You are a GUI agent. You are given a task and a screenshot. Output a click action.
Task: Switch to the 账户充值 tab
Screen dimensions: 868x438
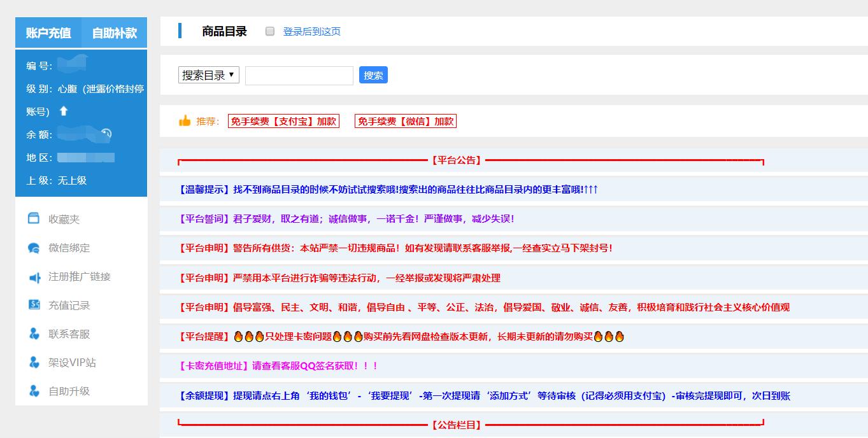(x=48, y=32)
